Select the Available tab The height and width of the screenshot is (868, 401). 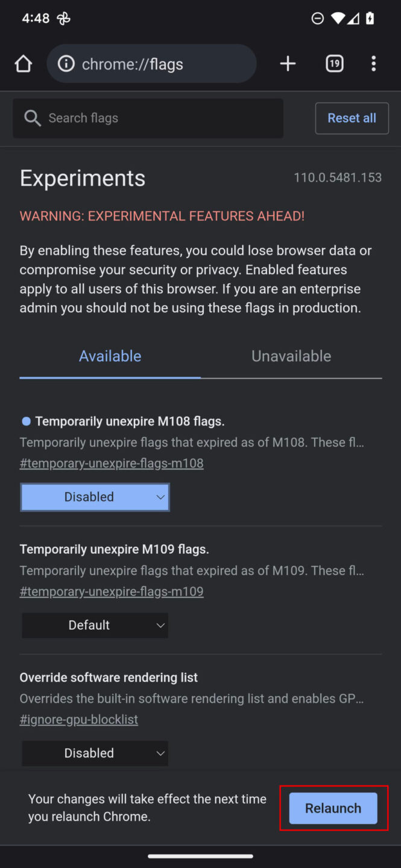click(x=110, y=356)
